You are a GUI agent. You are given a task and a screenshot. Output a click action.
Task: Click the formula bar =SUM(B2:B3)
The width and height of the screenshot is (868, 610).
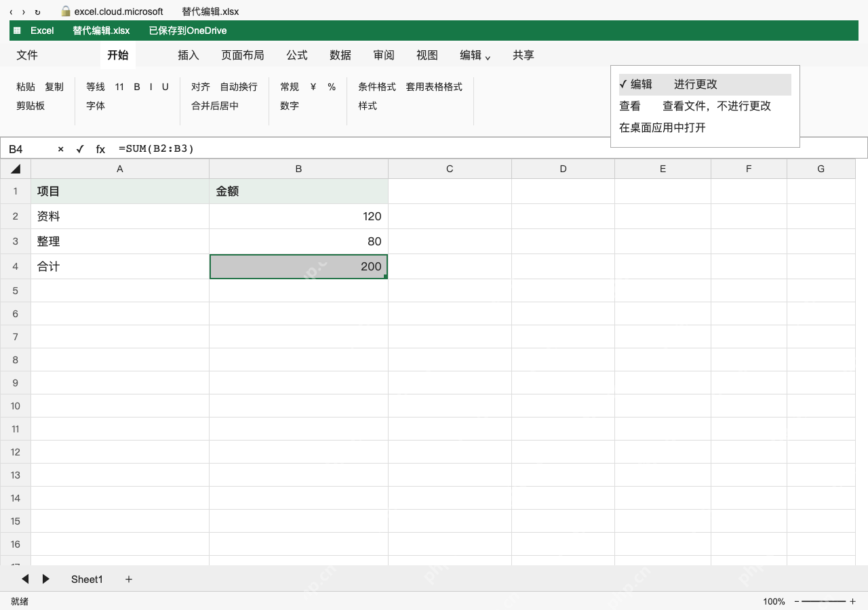pos(157,149)
